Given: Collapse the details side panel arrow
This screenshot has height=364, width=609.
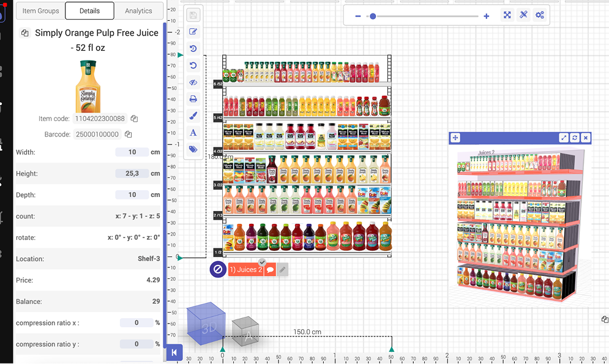Looking at the screenshot, I should coord(174,352).
